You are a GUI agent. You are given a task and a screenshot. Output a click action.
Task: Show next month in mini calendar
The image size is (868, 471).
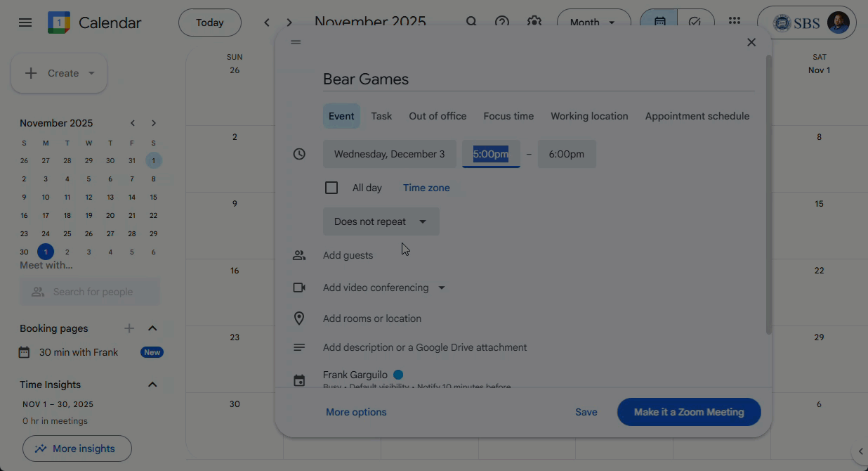tap(154, 123)
